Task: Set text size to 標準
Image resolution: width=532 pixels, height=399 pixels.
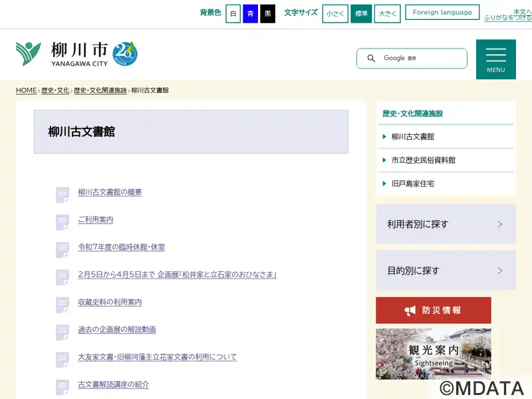Action: pos(361,13)
